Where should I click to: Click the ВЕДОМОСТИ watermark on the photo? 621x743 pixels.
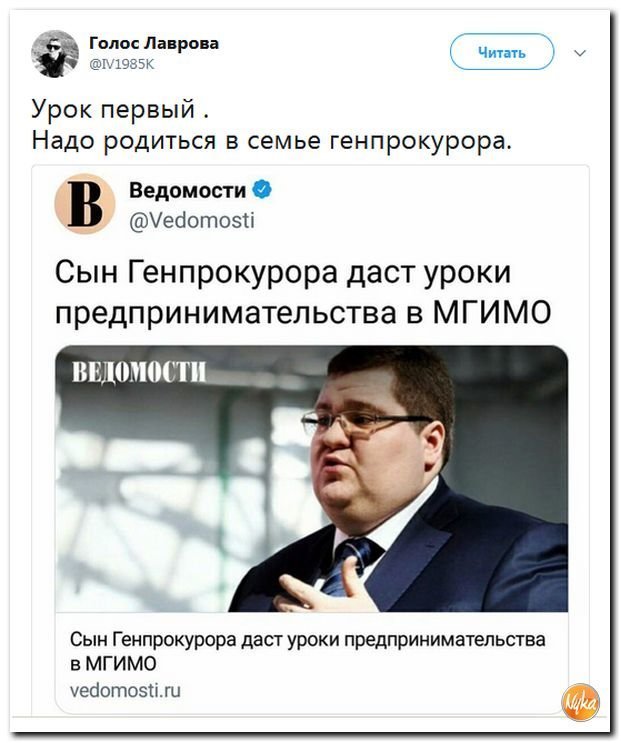[x=139, y=371]
